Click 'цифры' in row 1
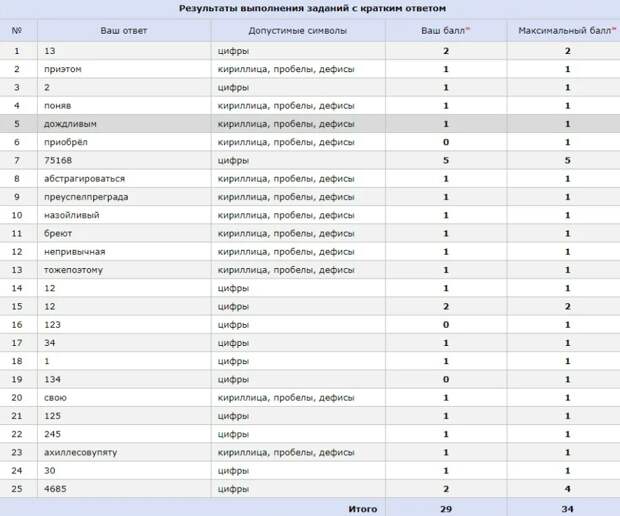Viewport: 620px width, 516px height. point(233,51)
